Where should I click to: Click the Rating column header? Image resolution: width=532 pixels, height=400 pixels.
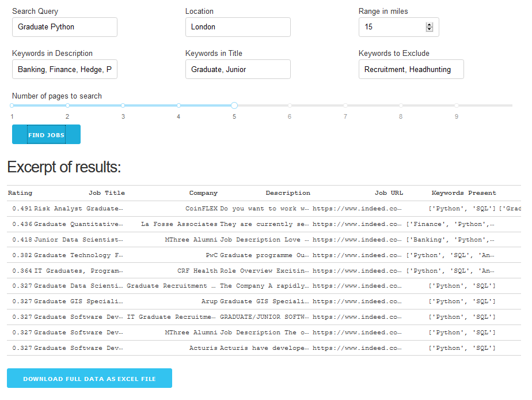click(20, 193)
